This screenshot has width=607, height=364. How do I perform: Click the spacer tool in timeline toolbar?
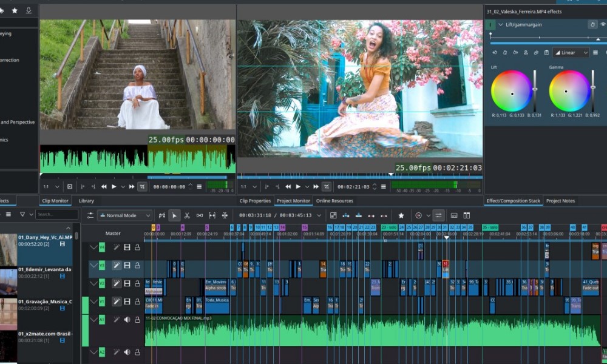(x=199, y=215)
